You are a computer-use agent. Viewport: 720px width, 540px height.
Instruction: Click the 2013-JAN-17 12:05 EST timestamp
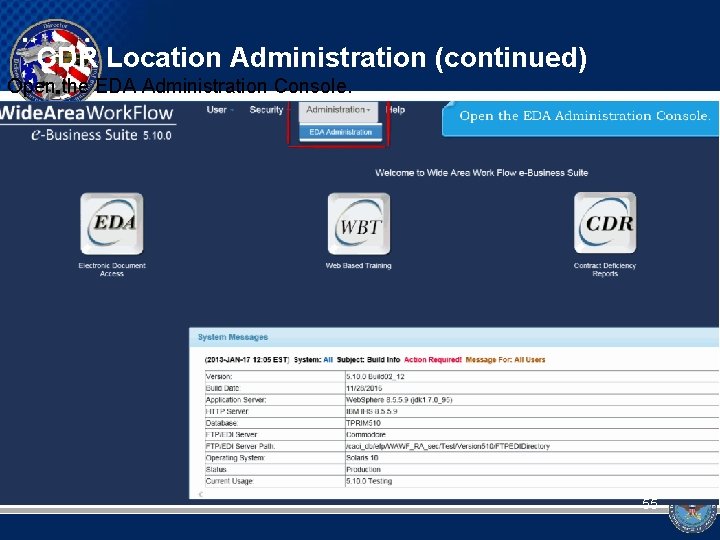pos(247,360)
